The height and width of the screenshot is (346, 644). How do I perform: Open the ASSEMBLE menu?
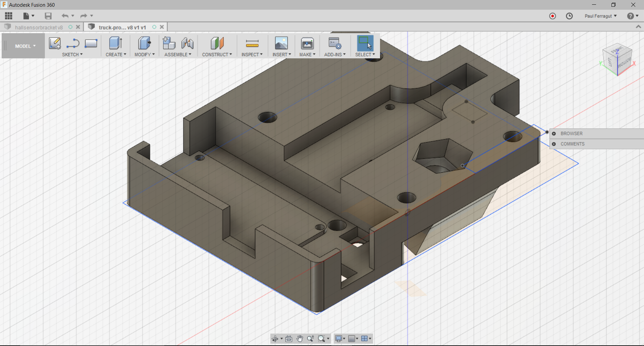[x=178, y=54]
